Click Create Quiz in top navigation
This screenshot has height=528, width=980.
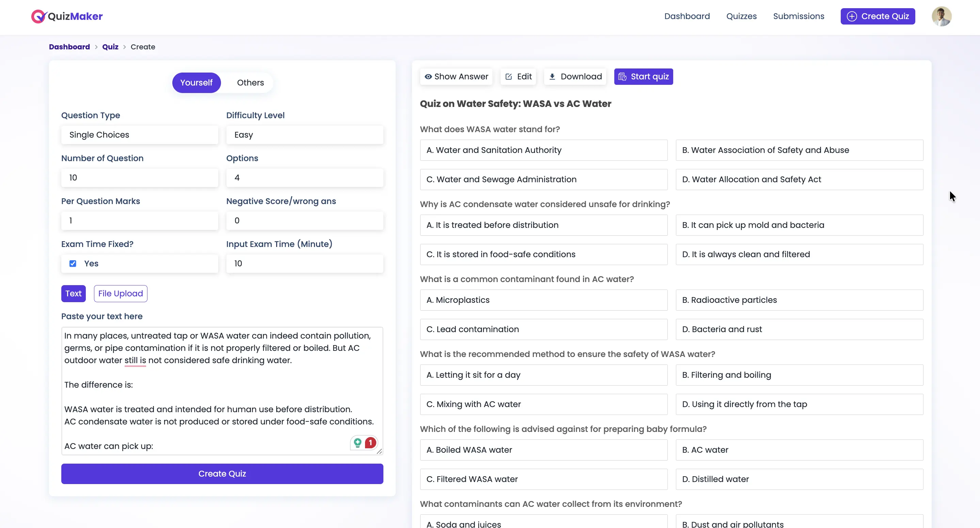(878, 16)
